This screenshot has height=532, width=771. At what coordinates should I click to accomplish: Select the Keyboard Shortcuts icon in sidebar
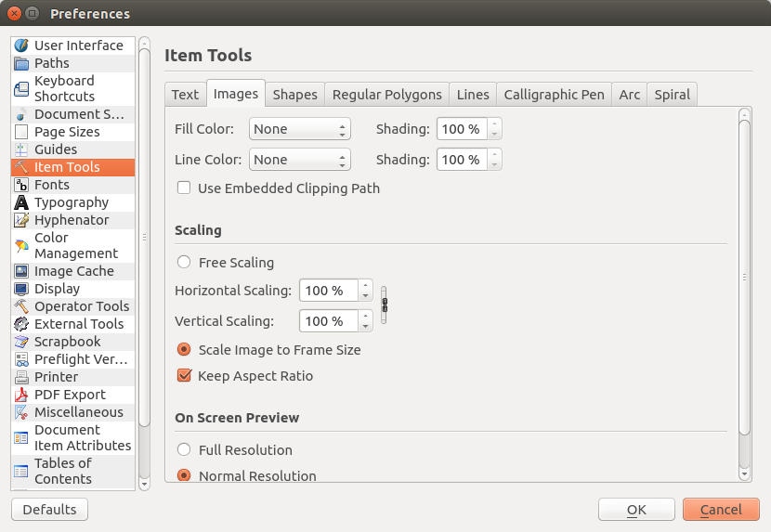tap(21, 89)
